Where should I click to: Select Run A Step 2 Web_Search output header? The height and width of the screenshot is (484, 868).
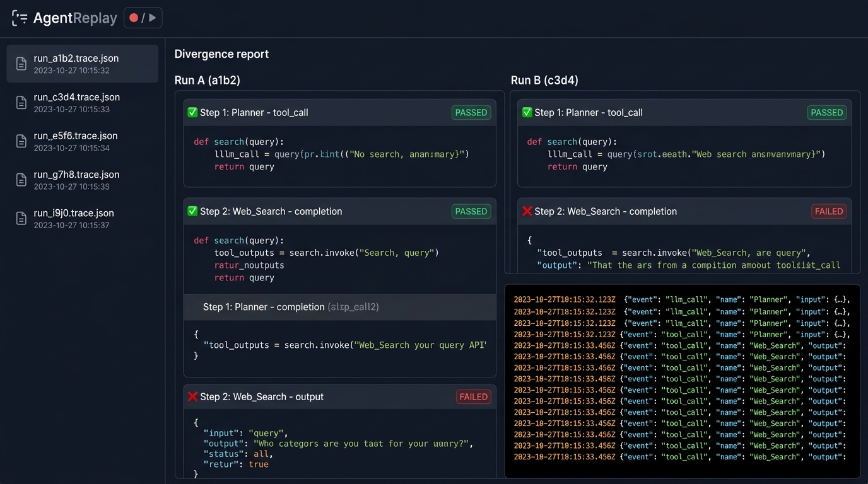[339, 397]
